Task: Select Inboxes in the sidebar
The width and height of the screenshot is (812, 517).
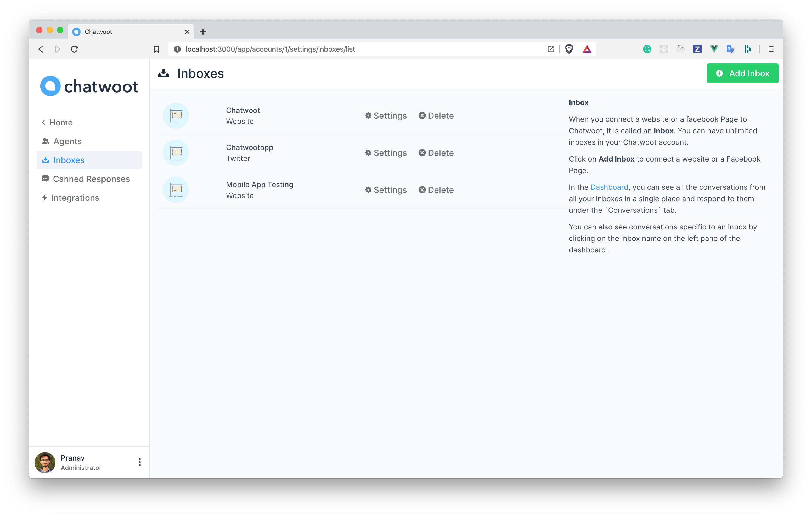Action: (89, 160)
